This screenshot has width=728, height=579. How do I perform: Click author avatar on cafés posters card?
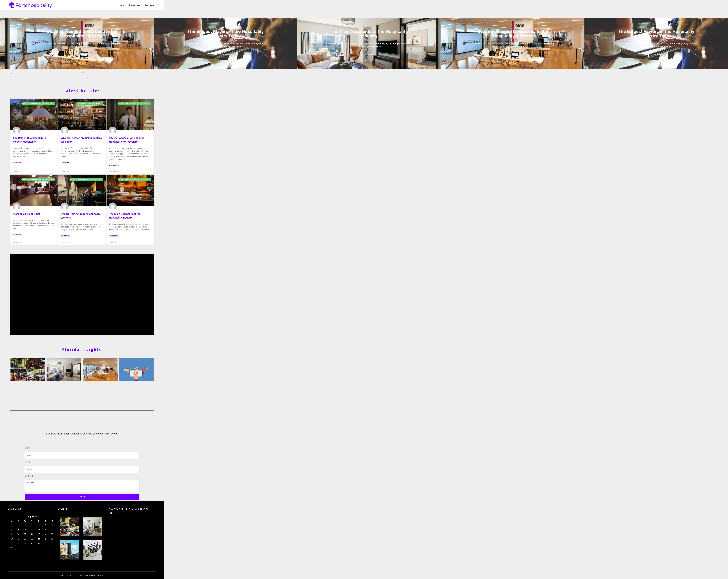(x=65, y=130)
